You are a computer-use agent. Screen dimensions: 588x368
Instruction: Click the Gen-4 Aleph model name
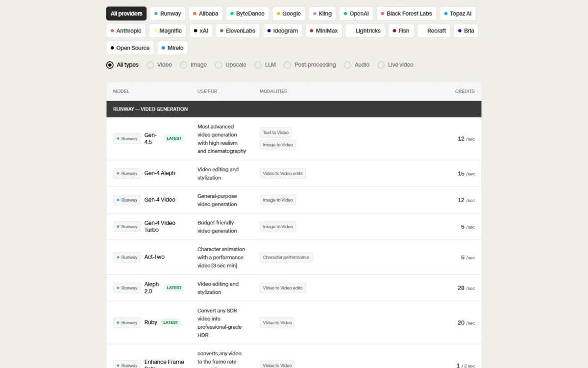[160, 173]
